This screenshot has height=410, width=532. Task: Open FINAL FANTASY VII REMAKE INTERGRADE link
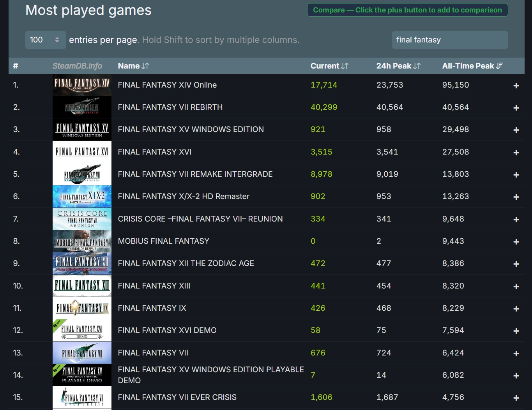coord(195,174)
